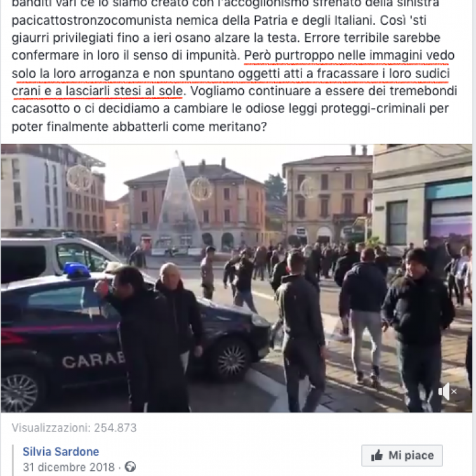Click the CARAB lettering on the car door
This screenshot has width=476, height=476.
point(93,360)
